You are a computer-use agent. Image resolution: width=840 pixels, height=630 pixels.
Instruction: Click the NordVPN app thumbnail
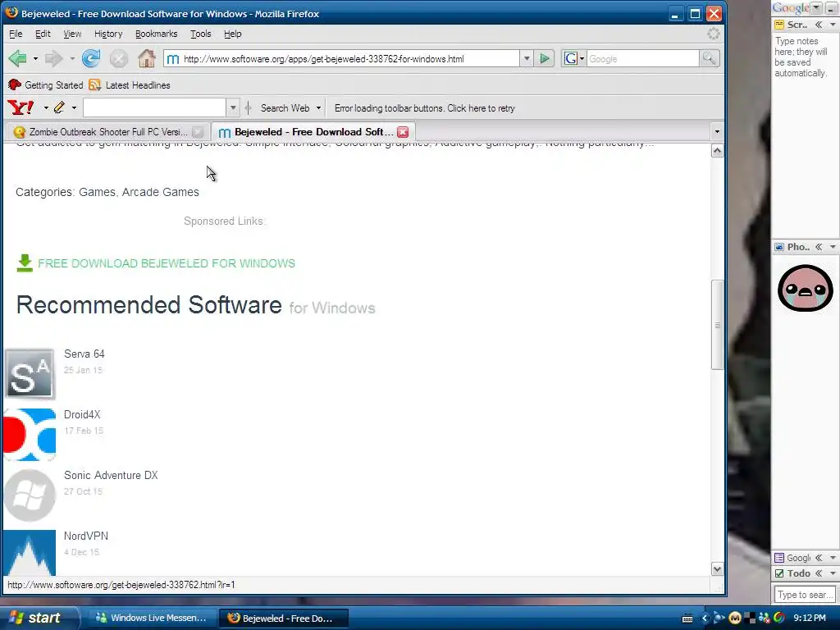point(30,553)
